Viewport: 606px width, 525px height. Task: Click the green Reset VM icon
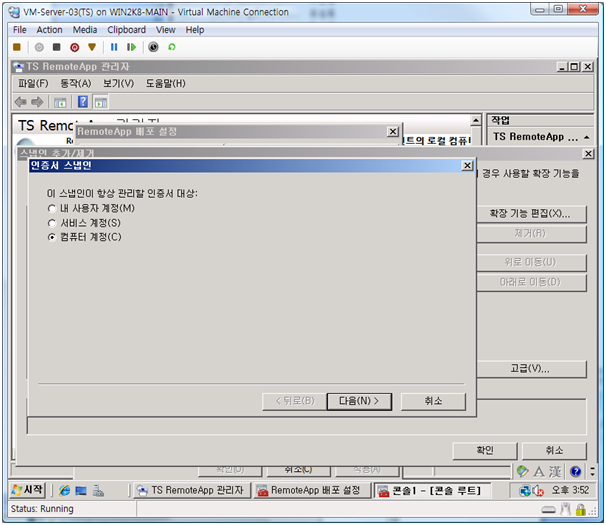(x=131, y=47)
